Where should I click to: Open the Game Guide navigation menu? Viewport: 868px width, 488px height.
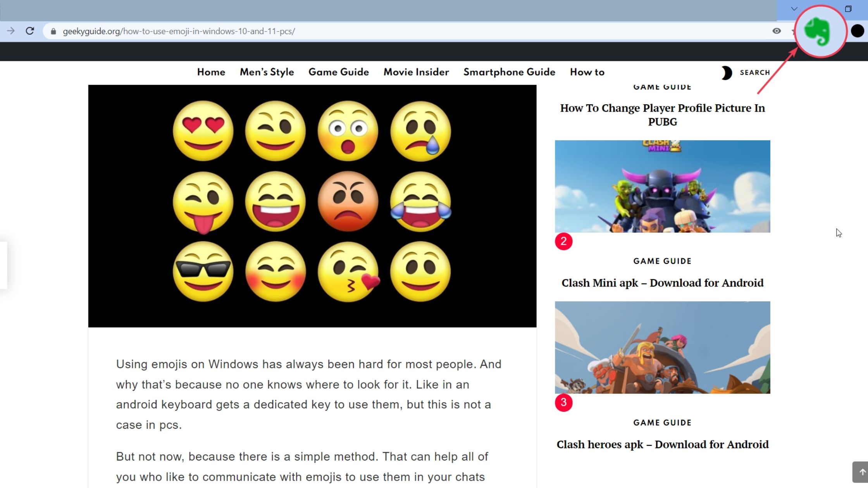(x=338, y=72)
